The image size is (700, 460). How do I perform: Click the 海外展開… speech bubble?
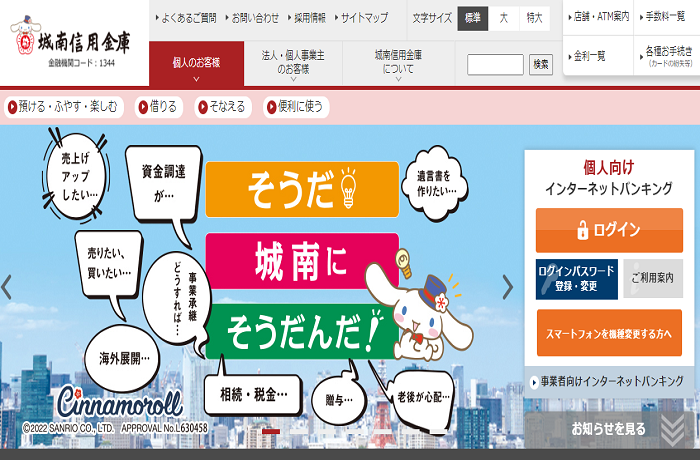coord(122,359)
